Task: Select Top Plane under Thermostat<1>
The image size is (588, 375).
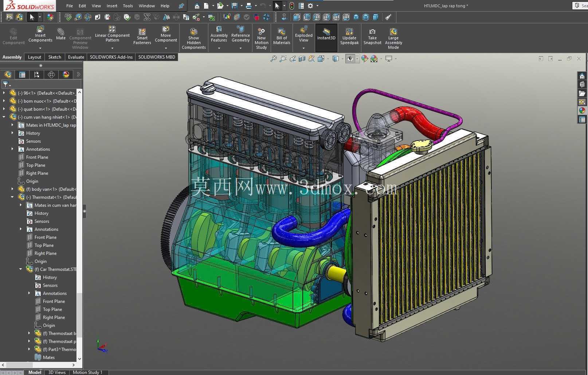Action: pyautogui.click(x=40, y=245)
